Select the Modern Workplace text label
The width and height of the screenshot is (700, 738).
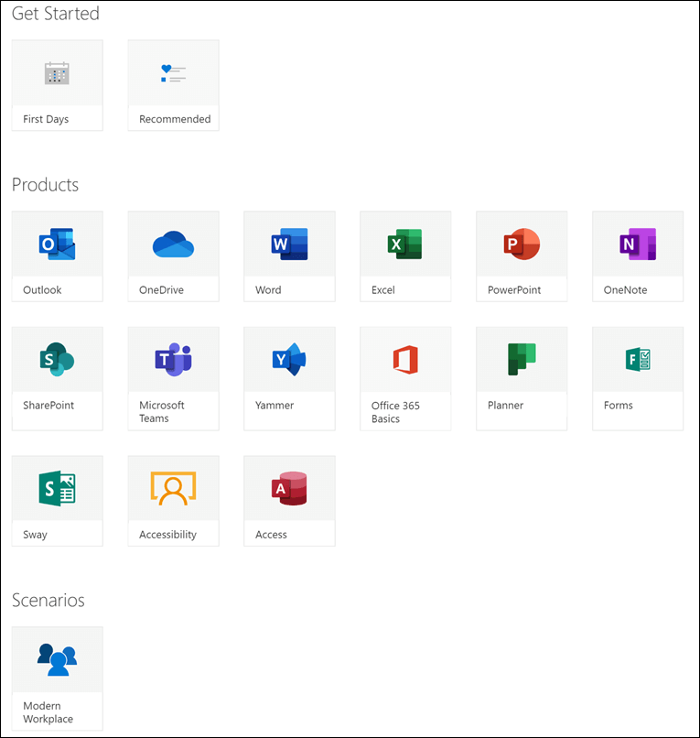tap(48, 712)
